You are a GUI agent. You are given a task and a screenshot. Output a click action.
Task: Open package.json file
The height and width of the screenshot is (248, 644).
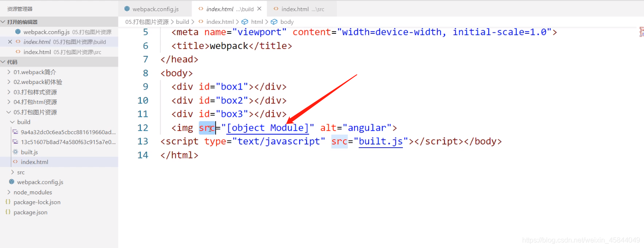(x=59, y=212)
